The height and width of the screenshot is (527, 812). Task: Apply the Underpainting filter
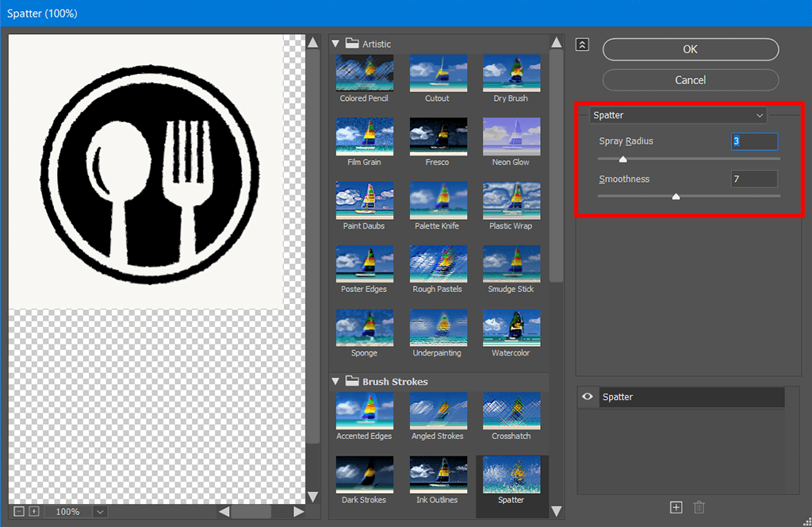(438, 328)
